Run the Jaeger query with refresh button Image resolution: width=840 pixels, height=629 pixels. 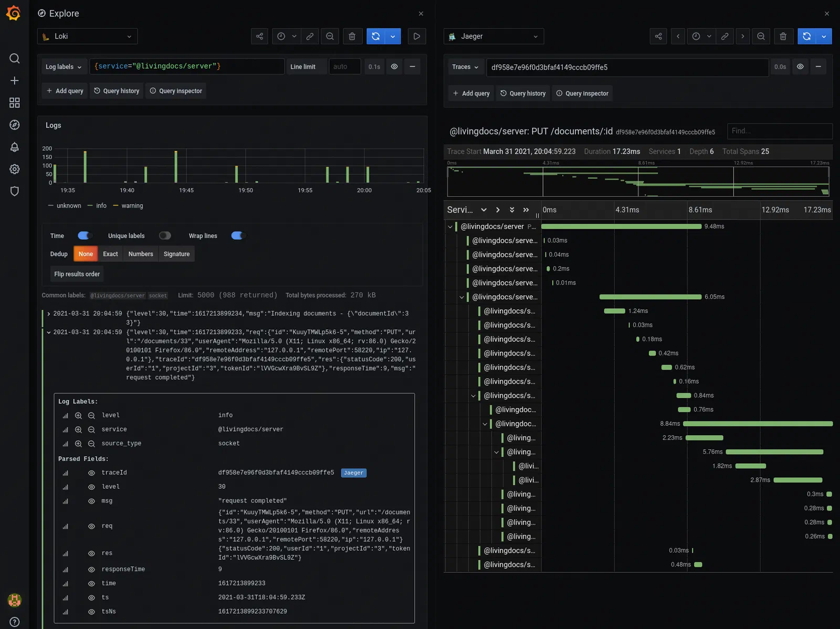pyautogui.click(x=807, y=36)
